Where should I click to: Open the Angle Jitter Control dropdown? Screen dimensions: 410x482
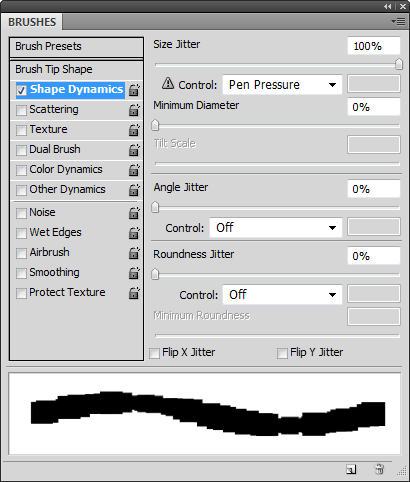tap(276, 228)
